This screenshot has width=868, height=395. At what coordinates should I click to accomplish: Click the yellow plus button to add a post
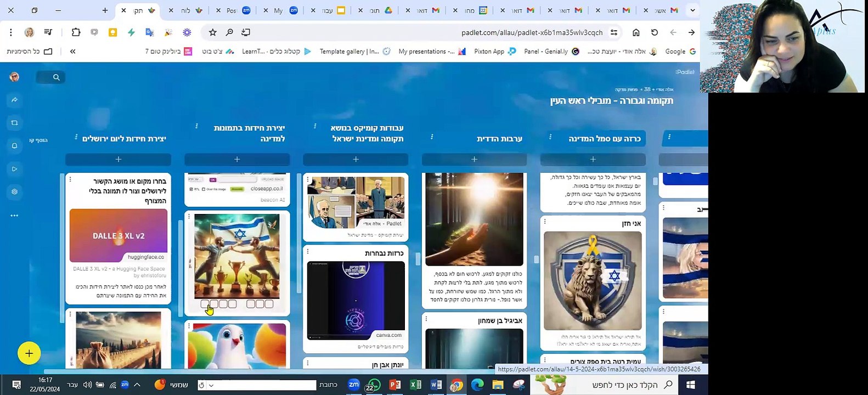[29, 353]
